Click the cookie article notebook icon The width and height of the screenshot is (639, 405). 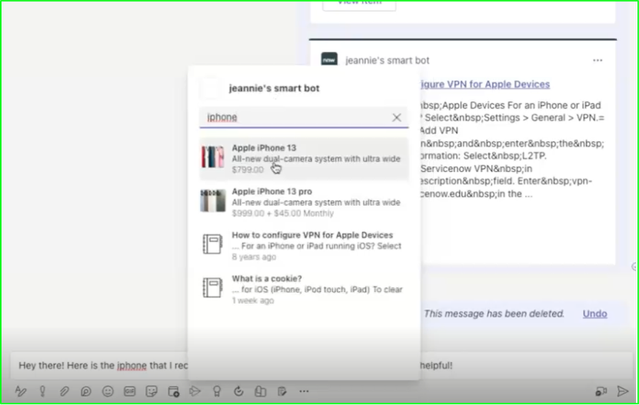[x=212, y=288]
